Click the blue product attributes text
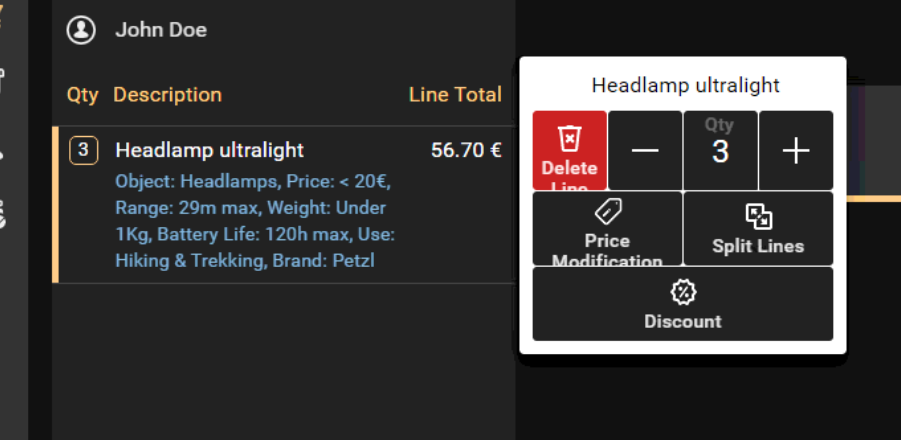This screenshot has width=901, height=440. coord(255,221)
